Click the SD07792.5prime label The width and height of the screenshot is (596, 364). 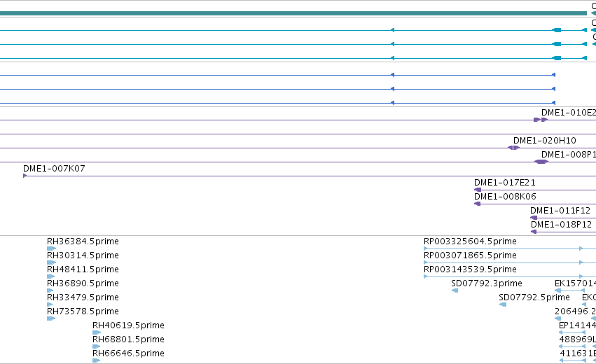(x=534, y=297)
